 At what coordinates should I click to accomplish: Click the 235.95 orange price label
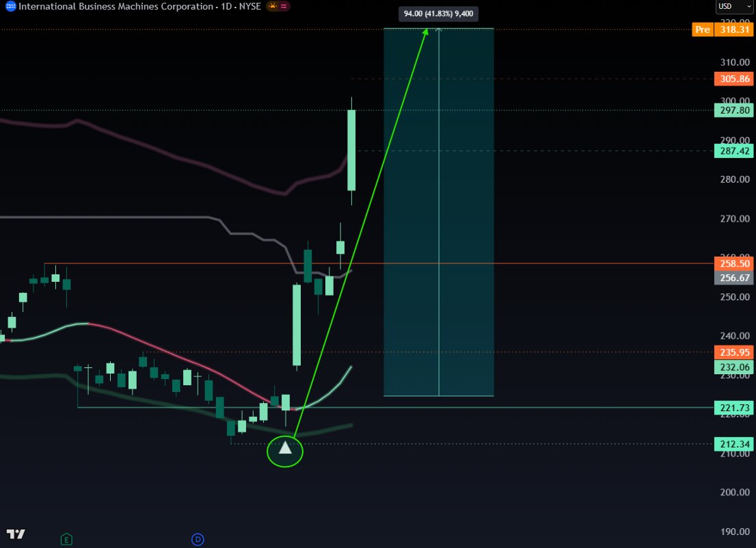(x=734, y=352)
